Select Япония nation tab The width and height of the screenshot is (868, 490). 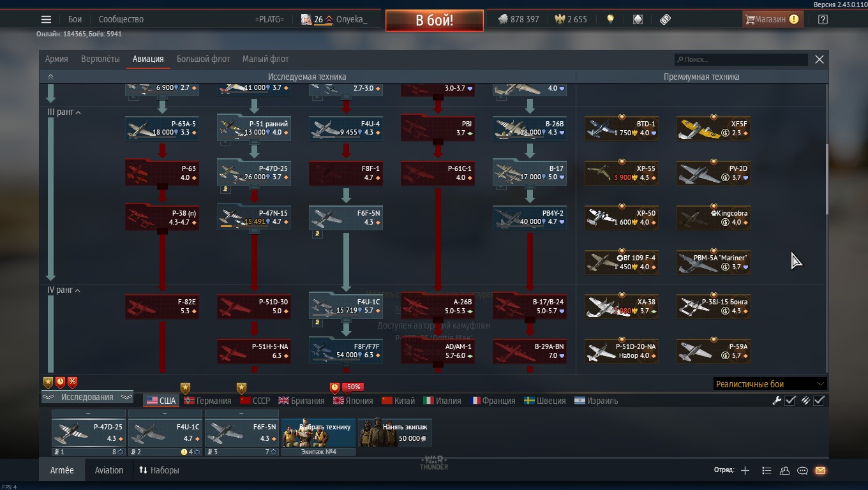pos(353,401)
